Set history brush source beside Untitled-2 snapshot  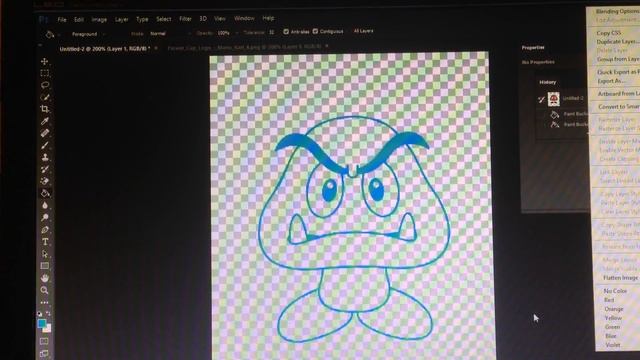pos(541,99)
